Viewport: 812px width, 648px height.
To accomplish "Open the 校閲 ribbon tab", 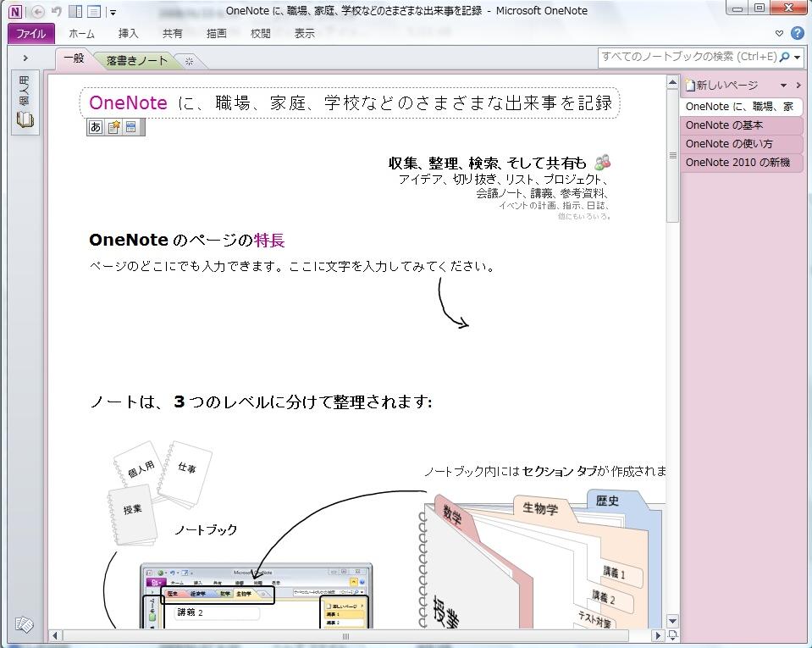I will click(x=260, y=34).
